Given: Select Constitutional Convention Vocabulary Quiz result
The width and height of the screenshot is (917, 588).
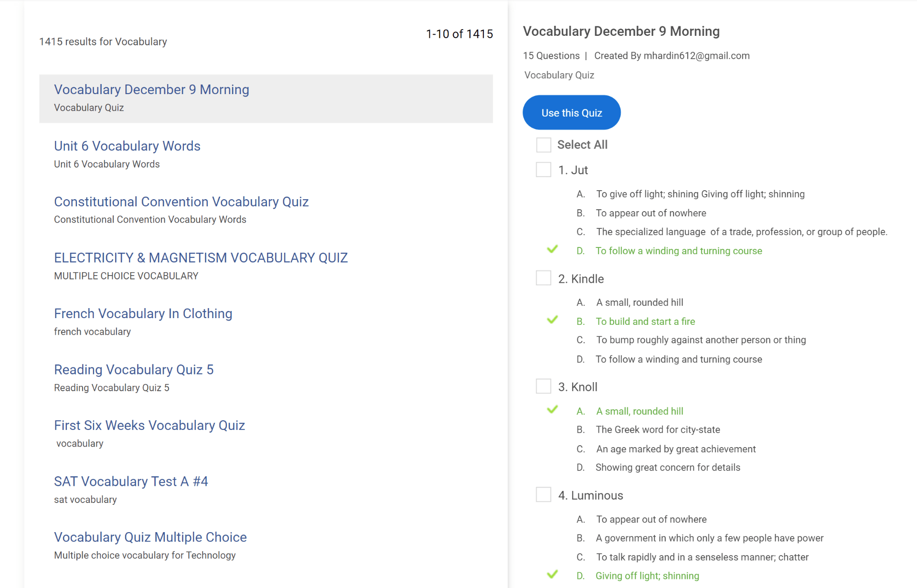Looking at the screenshot, I should coord(181,202).
